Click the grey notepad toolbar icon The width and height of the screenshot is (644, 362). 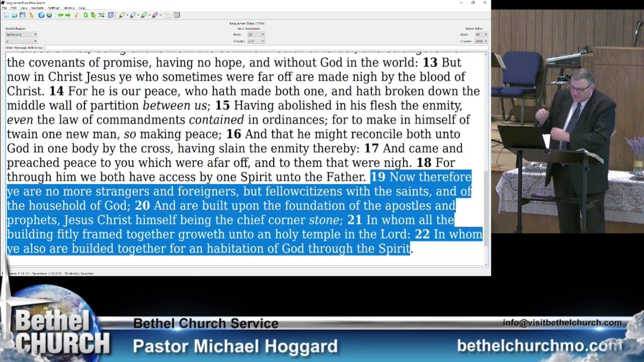[177, 15]
